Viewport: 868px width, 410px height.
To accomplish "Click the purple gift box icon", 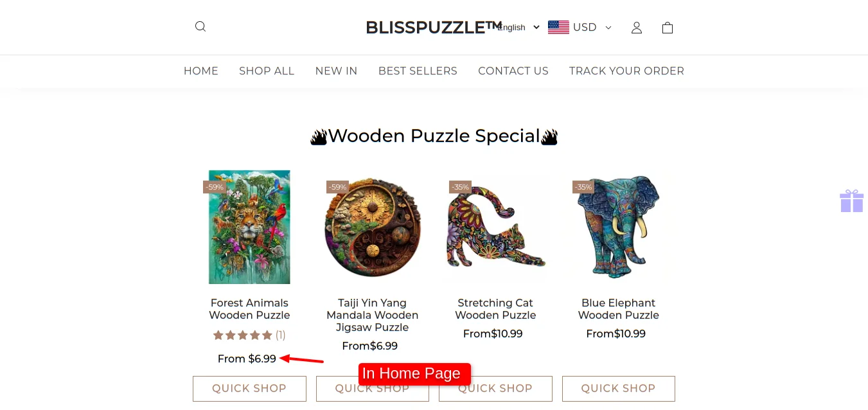I will tap(852, 201).
